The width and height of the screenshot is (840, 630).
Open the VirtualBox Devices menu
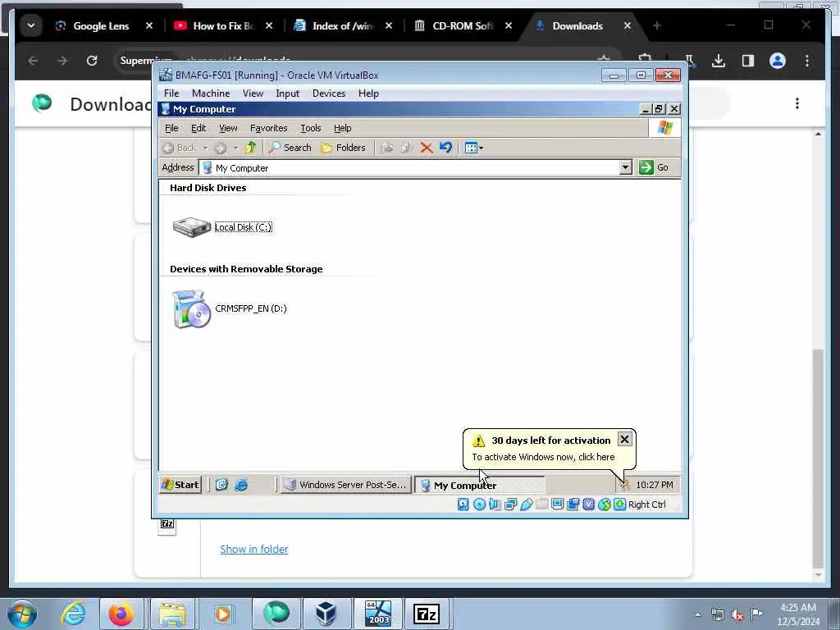(328, 94)
